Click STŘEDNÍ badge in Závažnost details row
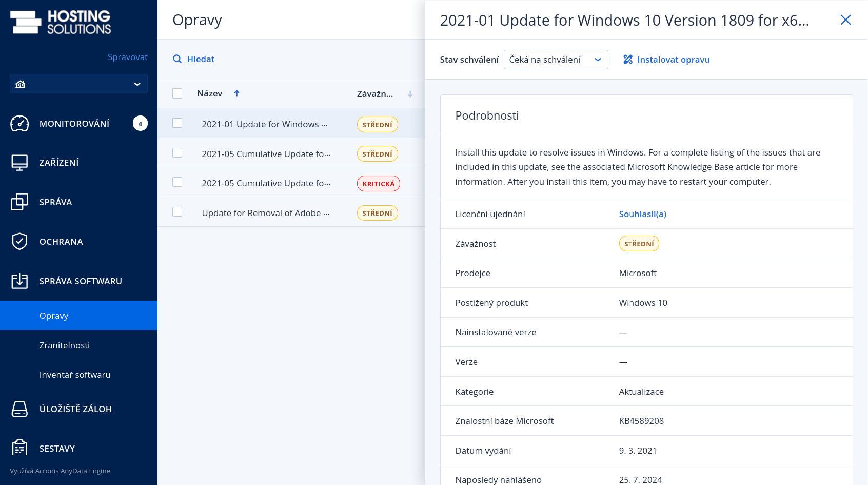This screenshot has width=868, height=485. click(x=639, y=244)
